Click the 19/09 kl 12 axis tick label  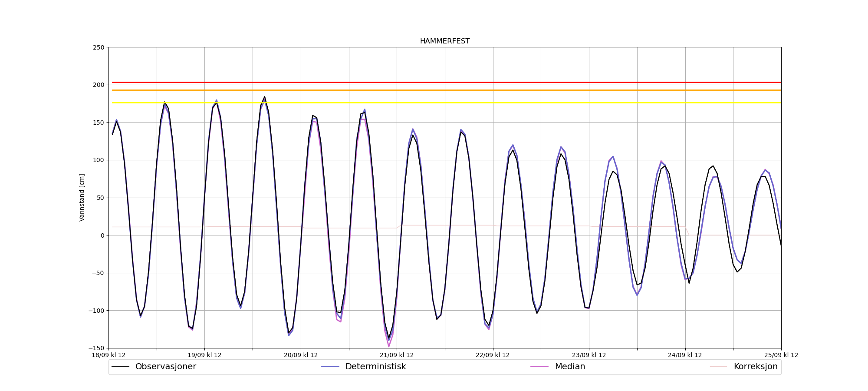click(x=204, y=355)
